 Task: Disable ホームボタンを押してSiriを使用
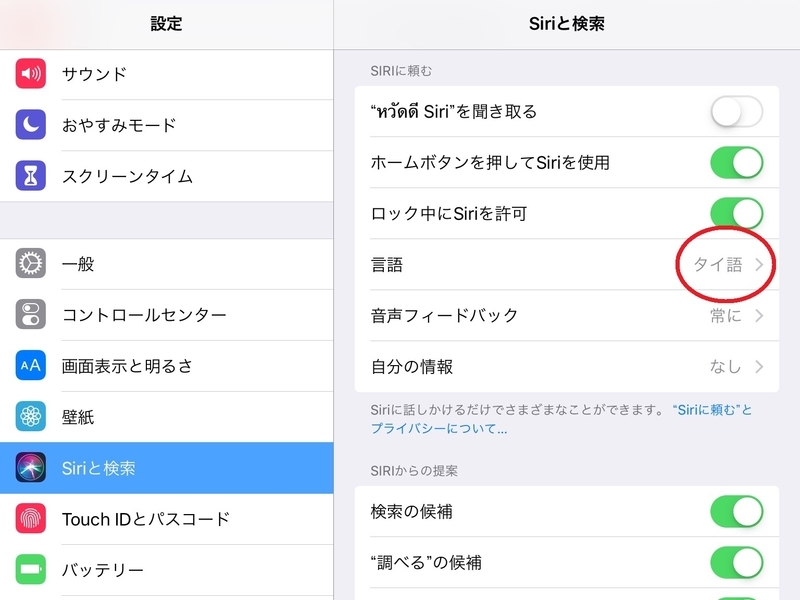[x=736, y=162]
